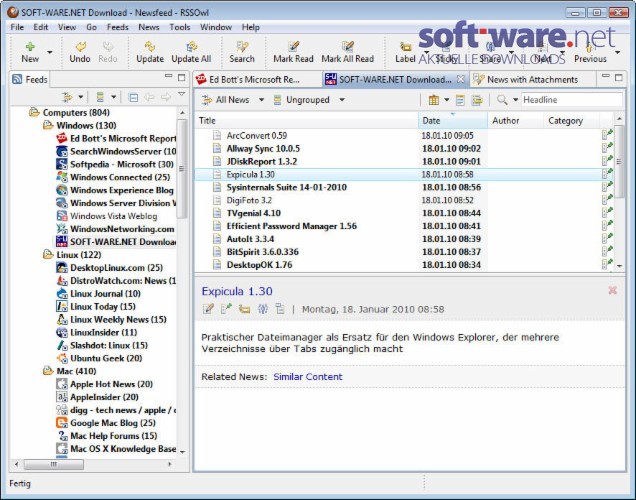Click the archive/news bin icon in preview
Viewport: 636px width, 500px height.
(280, 309)
